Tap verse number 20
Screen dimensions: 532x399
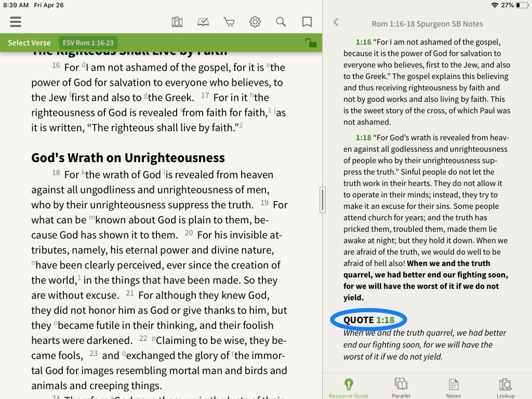coord(189,233)
